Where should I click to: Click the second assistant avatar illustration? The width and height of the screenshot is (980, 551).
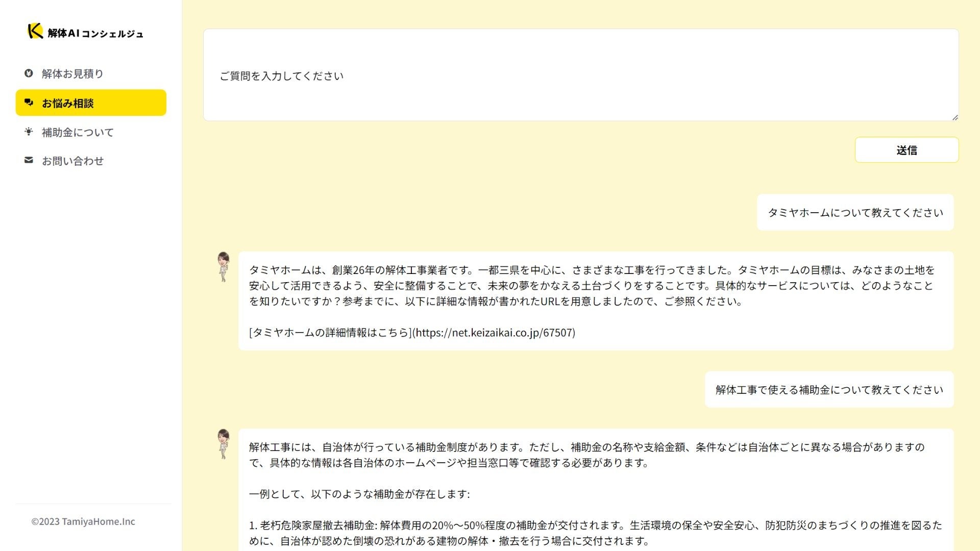pos(223,443)
